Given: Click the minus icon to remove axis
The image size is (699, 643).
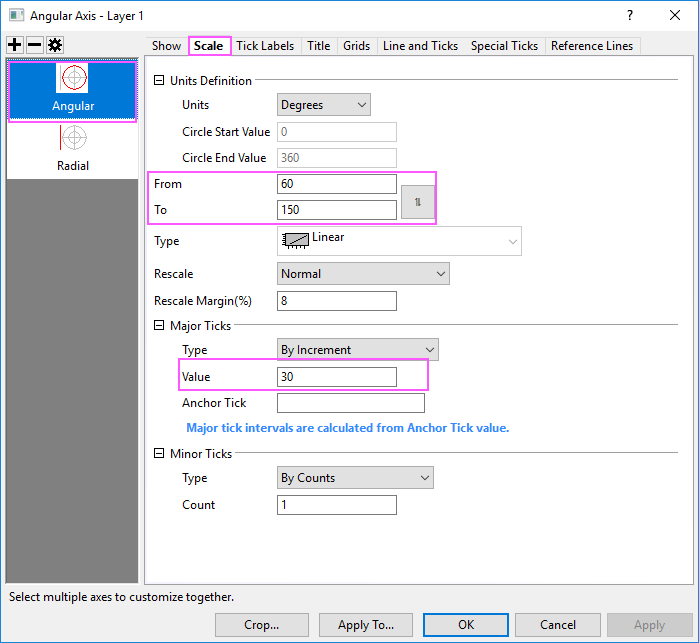Looking at the screenshot, I should click(x=32, y=46).
